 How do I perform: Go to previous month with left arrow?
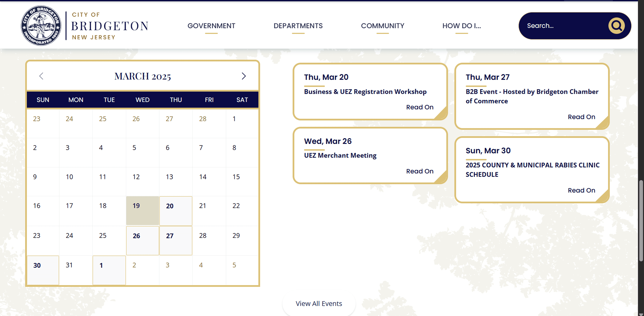tap(41, 76)
